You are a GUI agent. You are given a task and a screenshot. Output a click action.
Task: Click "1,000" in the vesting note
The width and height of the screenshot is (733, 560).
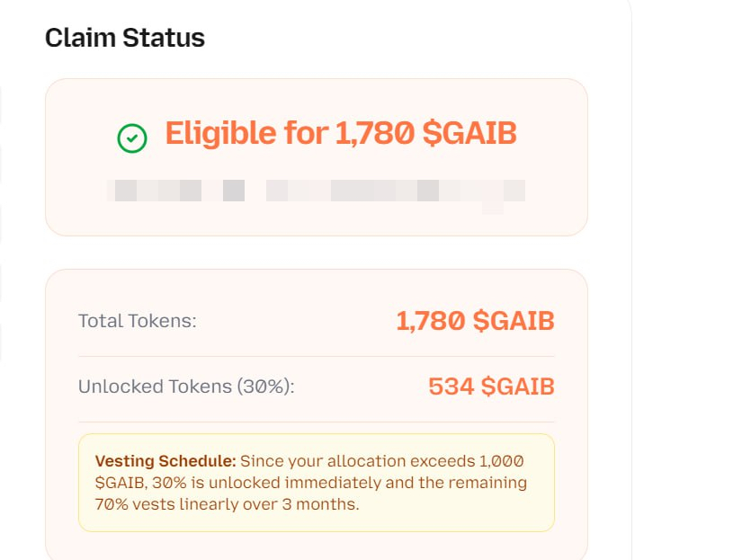(x=502, y=461)
